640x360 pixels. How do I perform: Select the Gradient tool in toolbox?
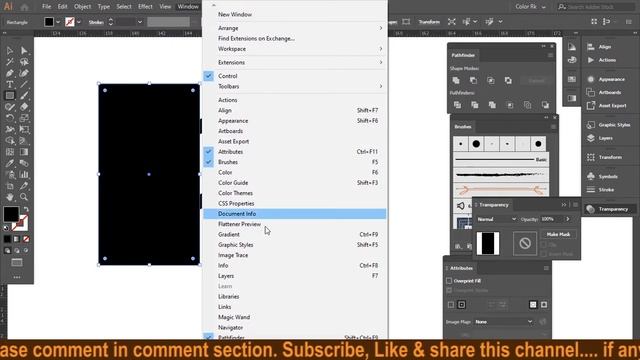click(x=24, y=152)
